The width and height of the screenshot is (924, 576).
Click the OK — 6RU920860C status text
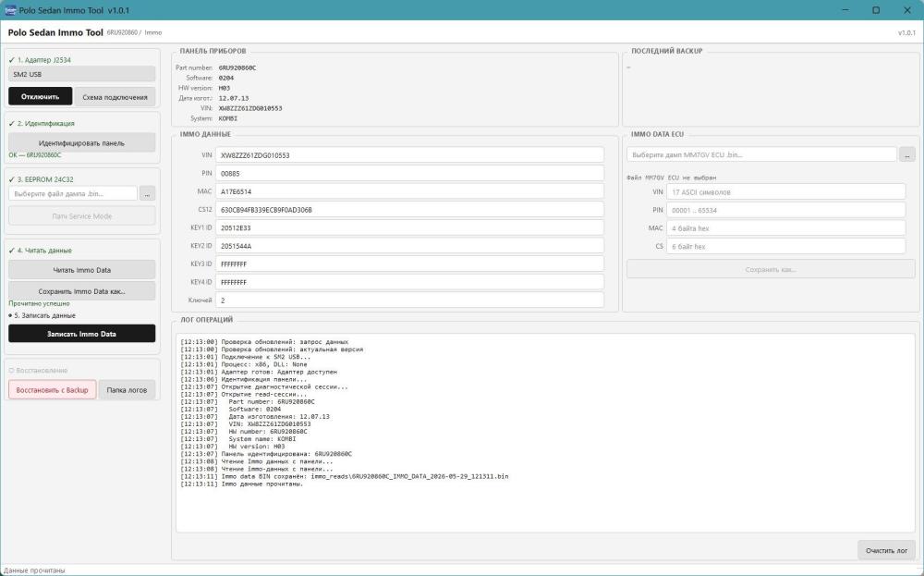pos(35,155)
